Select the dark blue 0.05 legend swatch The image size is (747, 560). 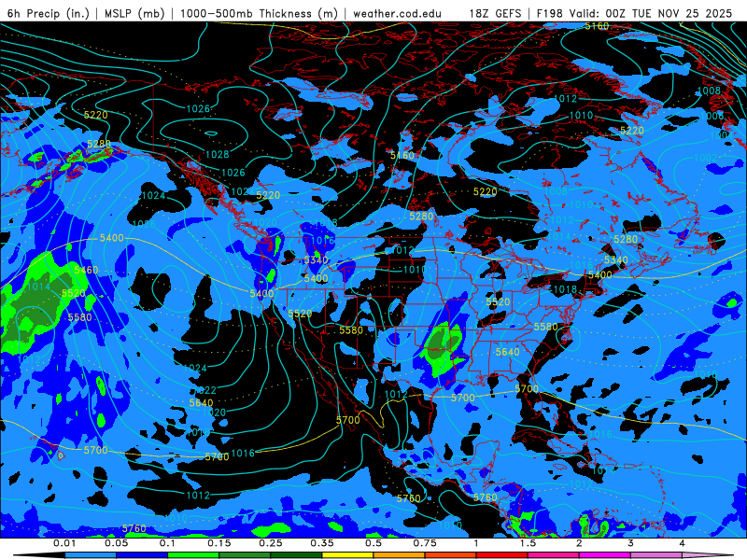142,555
